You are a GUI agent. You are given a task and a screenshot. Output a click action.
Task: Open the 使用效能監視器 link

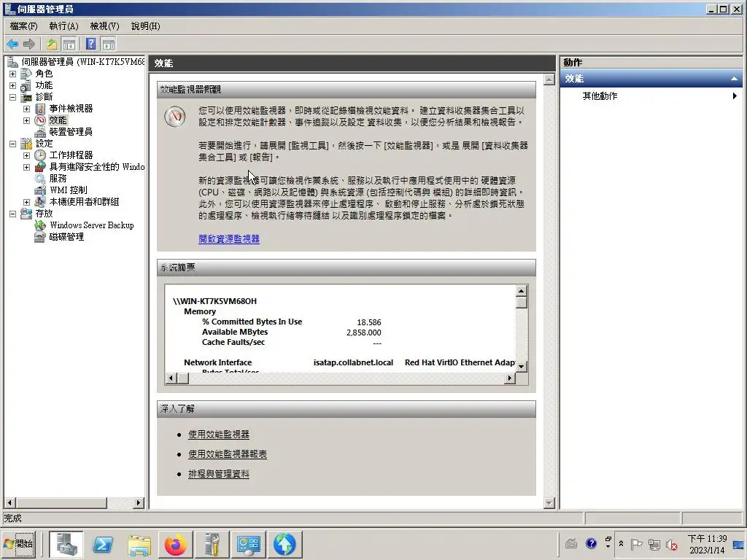(219, 435)
